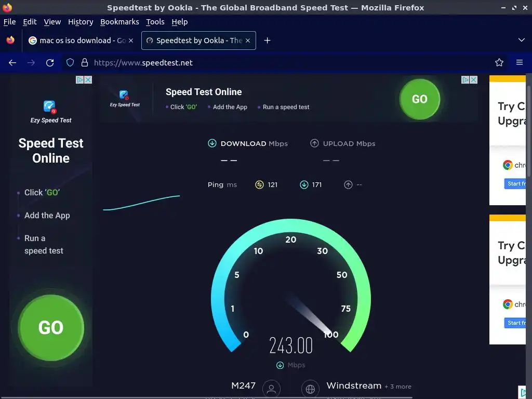Screen dimensions: 532x399
Task: Expand the list all tabs chevron
Action: (x=522, y=40)
